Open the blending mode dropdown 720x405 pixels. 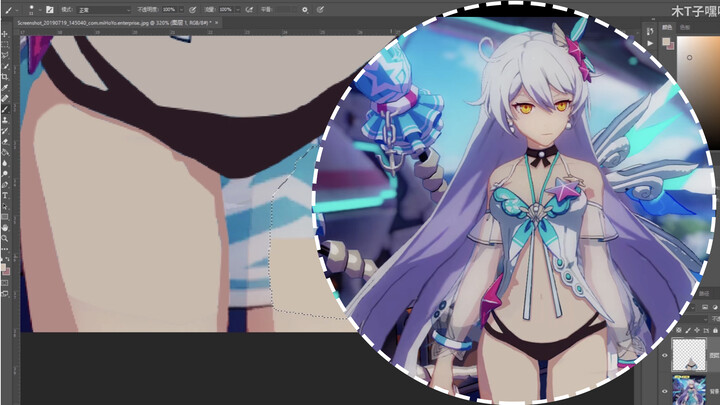(104, 10)
